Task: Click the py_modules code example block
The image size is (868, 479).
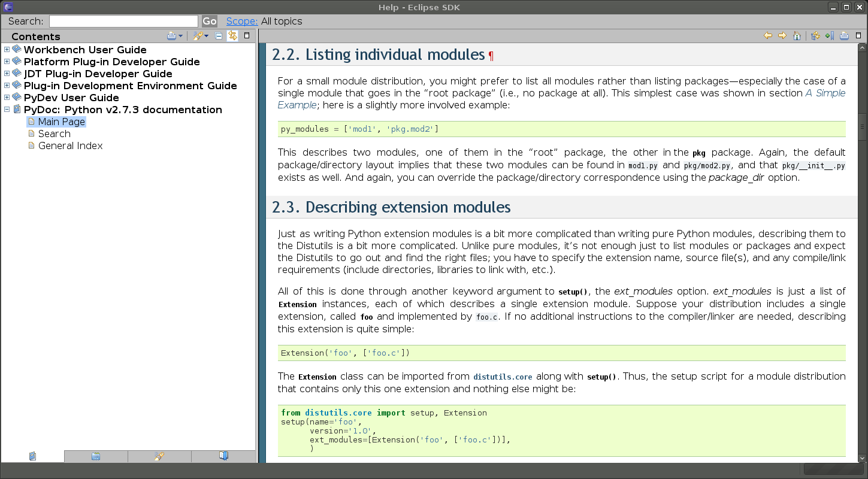Action: coord(562,129)
